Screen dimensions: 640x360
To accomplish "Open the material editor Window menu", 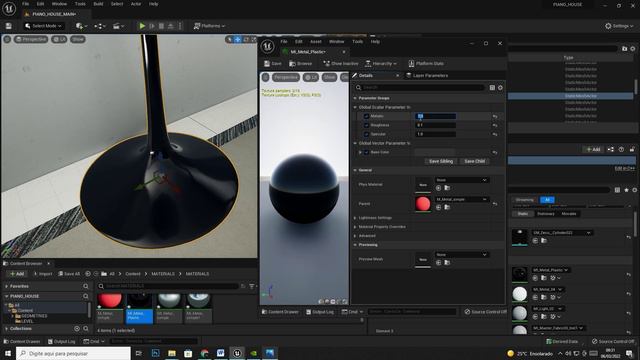I will [337, 42].
